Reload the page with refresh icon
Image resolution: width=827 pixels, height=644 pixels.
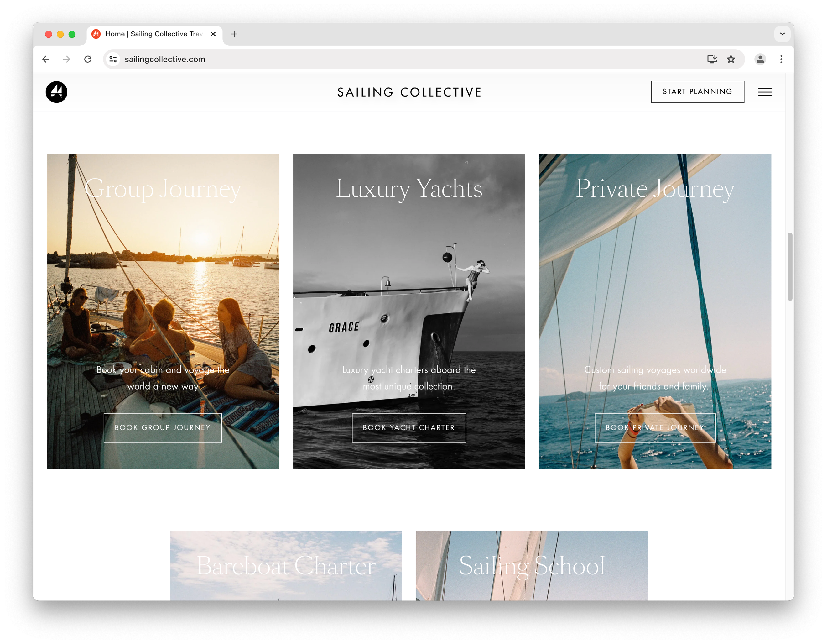88,59
